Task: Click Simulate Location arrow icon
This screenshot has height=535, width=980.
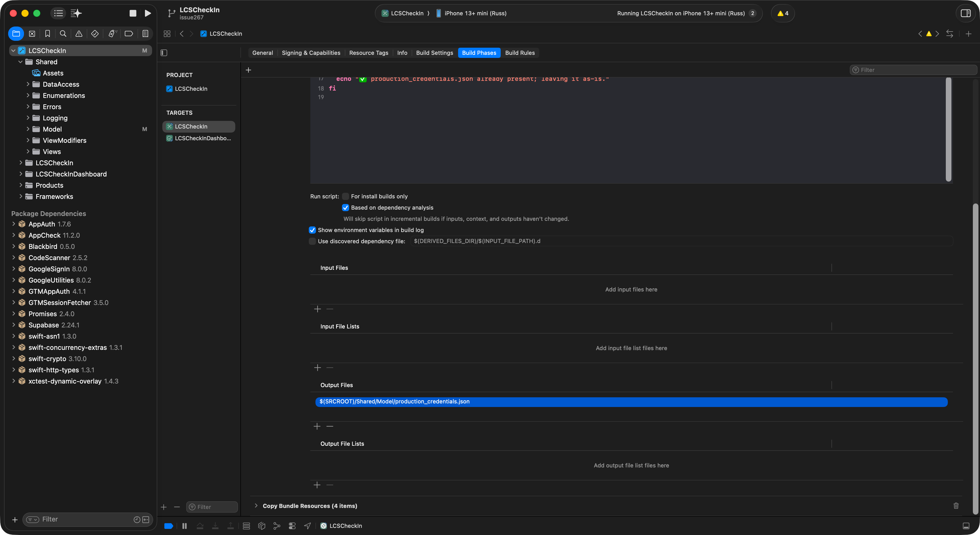Action: [x=307, y=526]
